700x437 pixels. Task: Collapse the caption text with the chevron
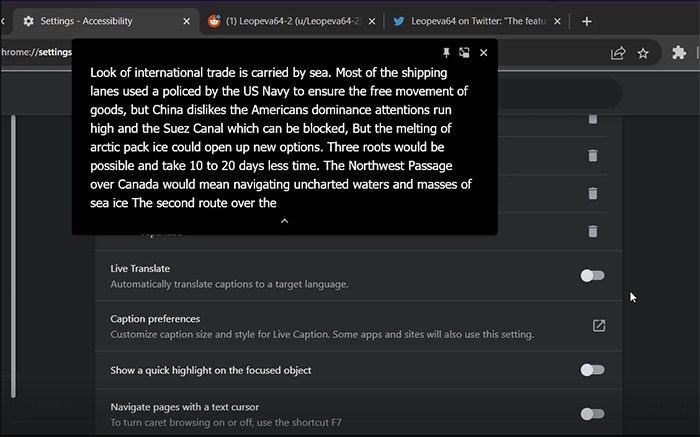284,221
